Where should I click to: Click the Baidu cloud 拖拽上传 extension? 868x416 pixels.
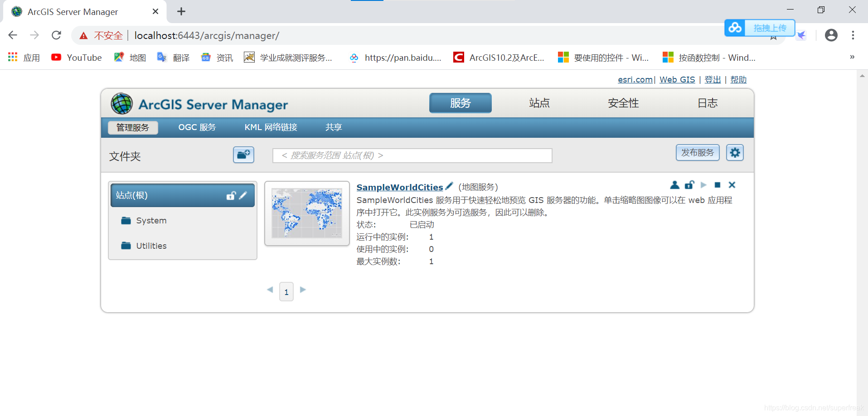[760, 28]
